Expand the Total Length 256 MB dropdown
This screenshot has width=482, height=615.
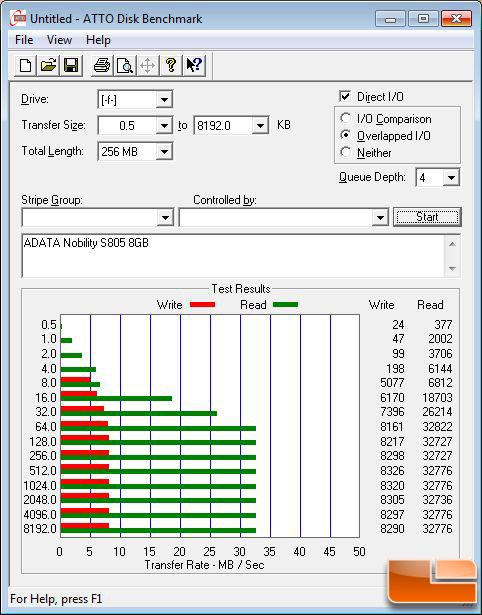point(164,151)
